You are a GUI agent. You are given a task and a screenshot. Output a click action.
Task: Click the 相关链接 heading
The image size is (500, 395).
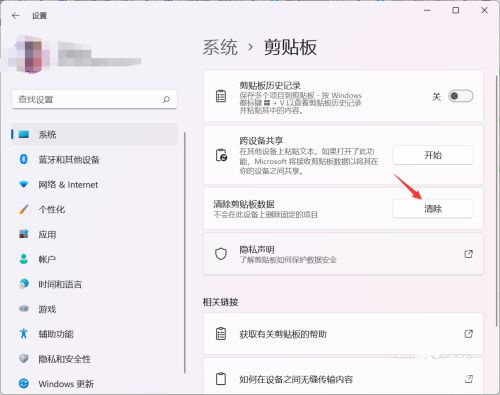point(220,302)
